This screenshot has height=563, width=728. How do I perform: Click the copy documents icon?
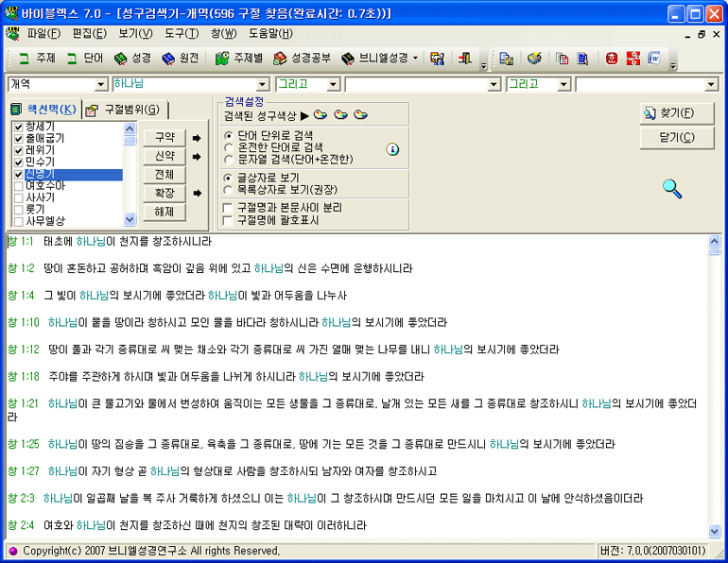(x=562, y=59)
